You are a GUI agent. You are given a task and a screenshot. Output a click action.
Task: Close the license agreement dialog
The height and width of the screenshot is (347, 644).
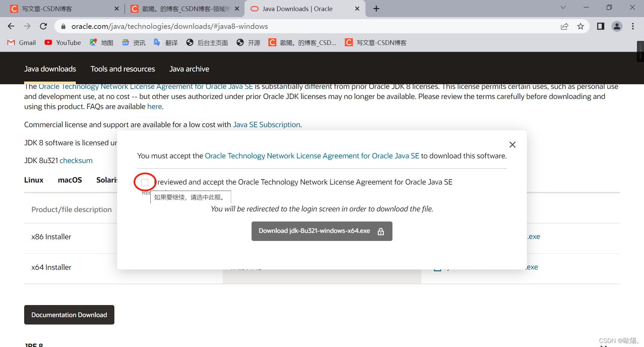click(512, 145)
